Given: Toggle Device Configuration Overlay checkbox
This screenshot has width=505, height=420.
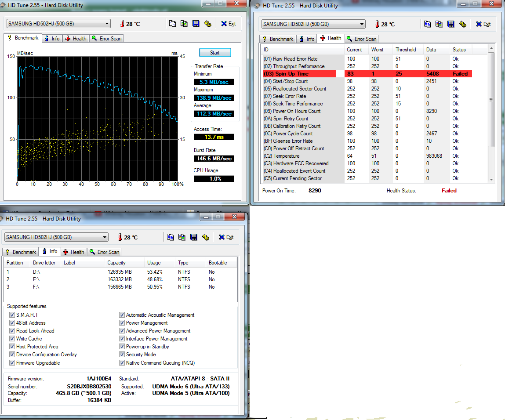Looking at the screenshot, I should 12,355.
